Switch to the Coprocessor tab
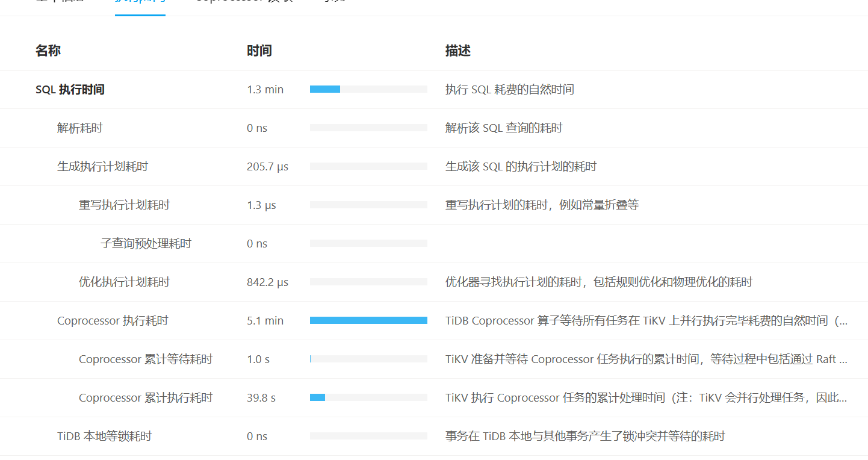Viewport: 868px width, 460px height. (244, 2)
